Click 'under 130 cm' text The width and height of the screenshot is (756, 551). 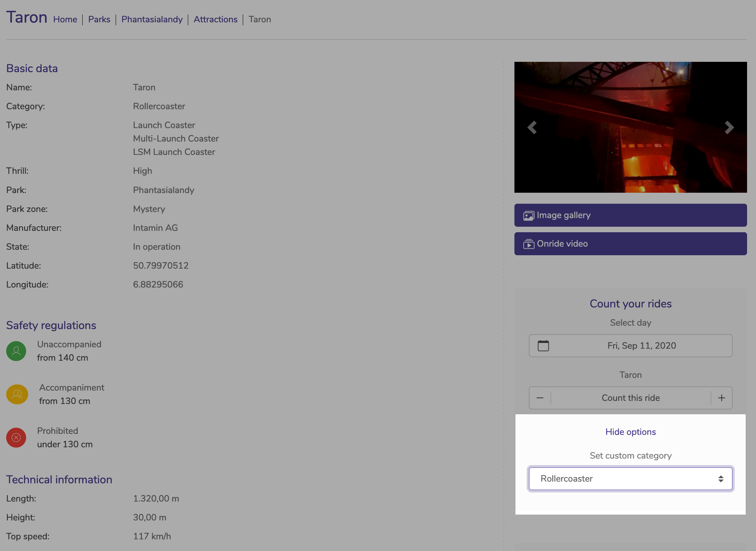[x=65, y=444]
